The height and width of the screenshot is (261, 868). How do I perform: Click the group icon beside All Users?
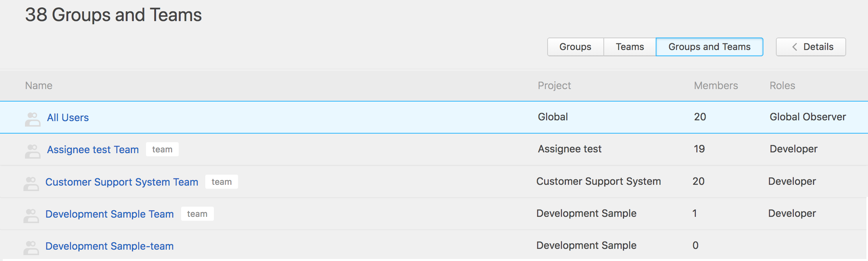[x=33, y=119]
